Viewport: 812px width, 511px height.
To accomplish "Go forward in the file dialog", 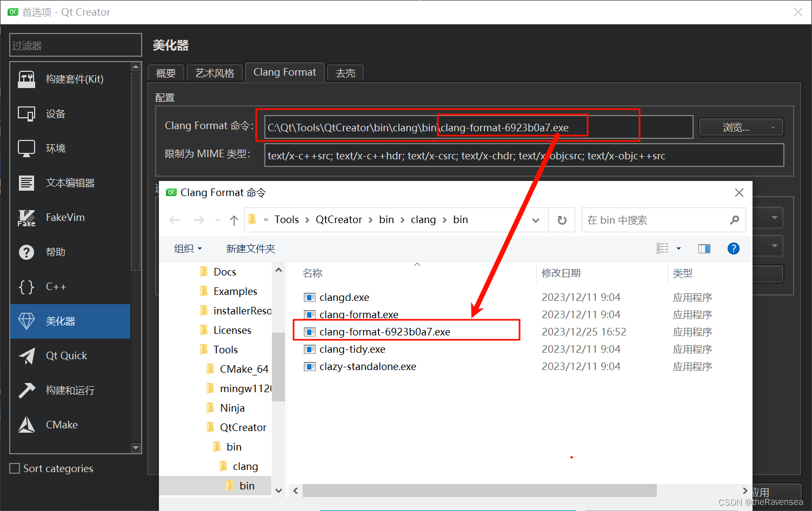I will pyautogui.click(x=199, y=220).
